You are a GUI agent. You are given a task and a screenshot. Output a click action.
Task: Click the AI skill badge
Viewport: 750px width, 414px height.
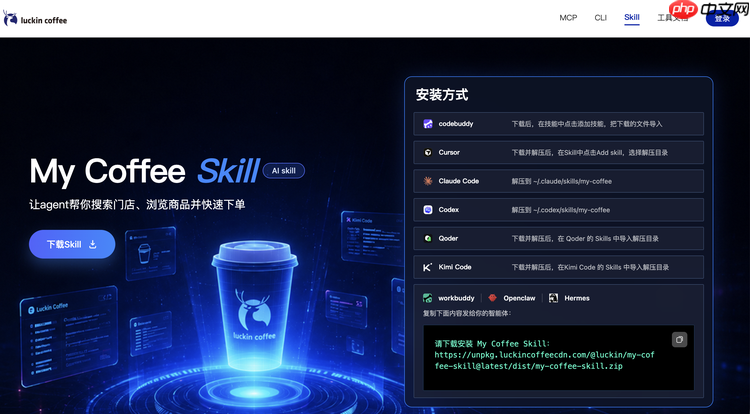tap(284, 171)
